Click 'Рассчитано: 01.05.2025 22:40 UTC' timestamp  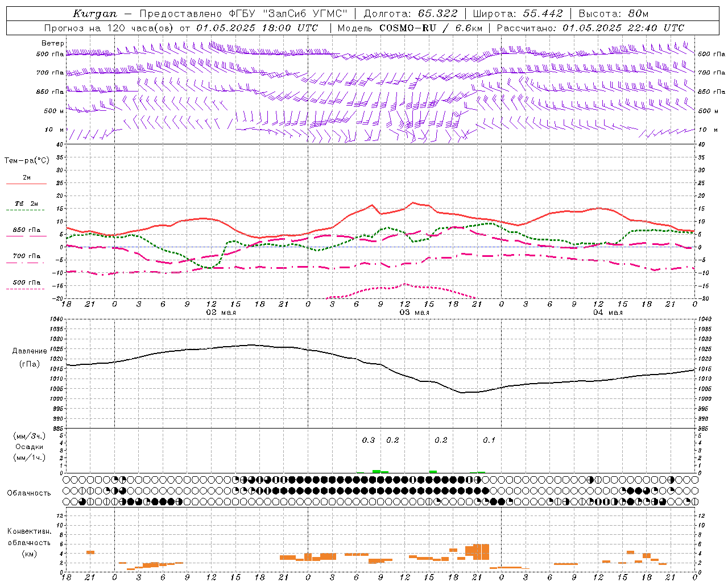click(591, 28)
